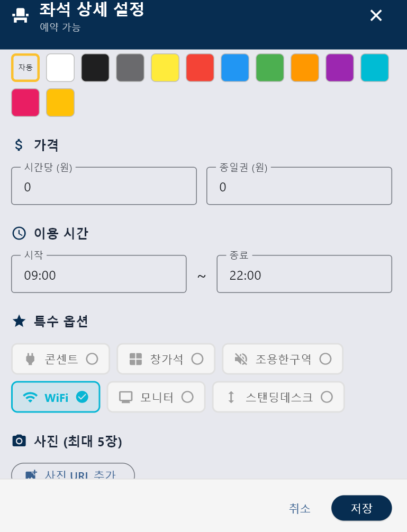Pick the red color swatch

click(x=200, y=68)
